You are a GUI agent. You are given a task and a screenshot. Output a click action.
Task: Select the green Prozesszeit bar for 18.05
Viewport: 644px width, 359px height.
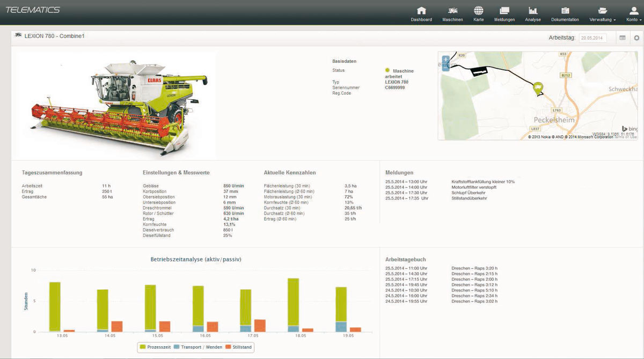coord(293,302)
